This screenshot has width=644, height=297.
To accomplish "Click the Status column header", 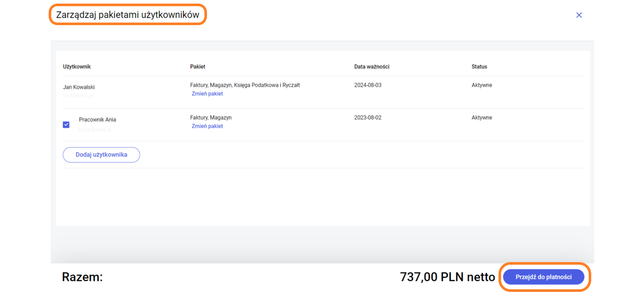I will 479,67.
